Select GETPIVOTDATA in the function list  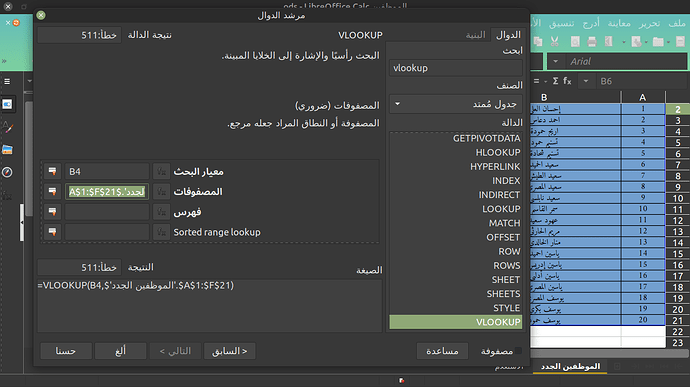(x=455, y=138)
